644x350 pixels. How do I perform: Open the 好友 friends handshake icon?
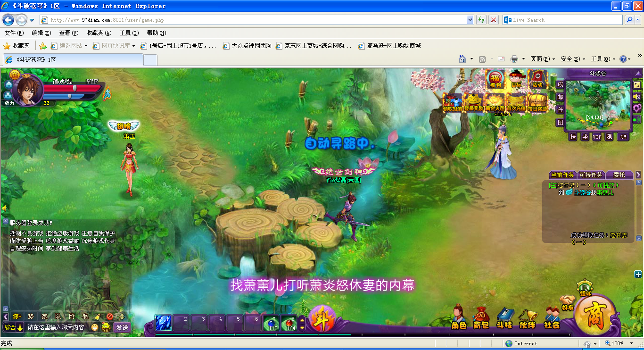568,302
